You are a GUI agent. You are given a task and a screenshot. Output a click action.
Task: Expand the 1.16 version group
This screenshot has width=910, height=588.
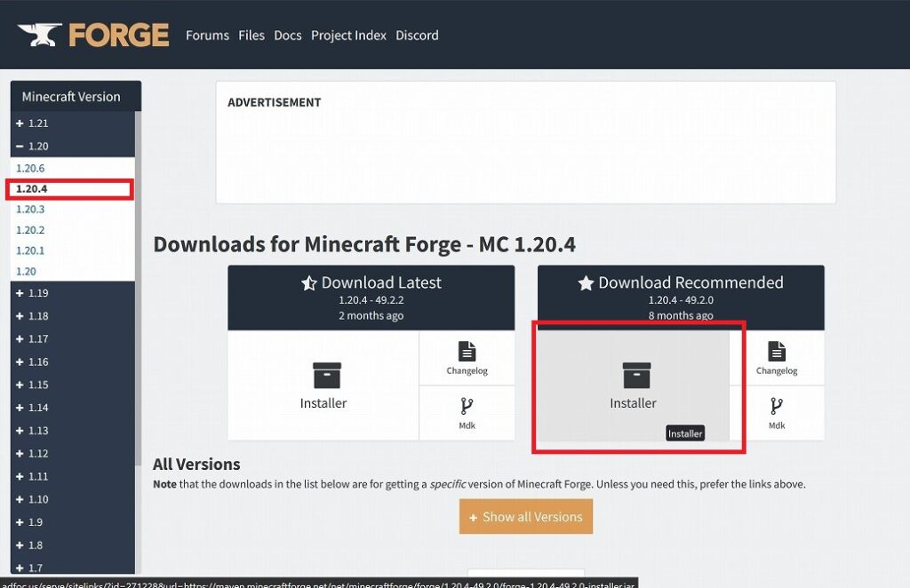click(20, 362)
